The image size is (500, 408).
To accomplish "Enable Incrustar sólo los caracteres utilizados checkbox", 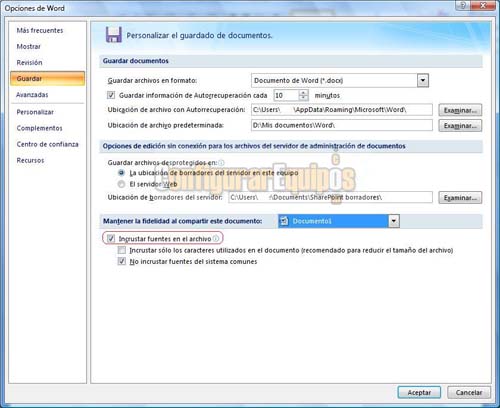I will pyautogui.click(x=122, y=250).
